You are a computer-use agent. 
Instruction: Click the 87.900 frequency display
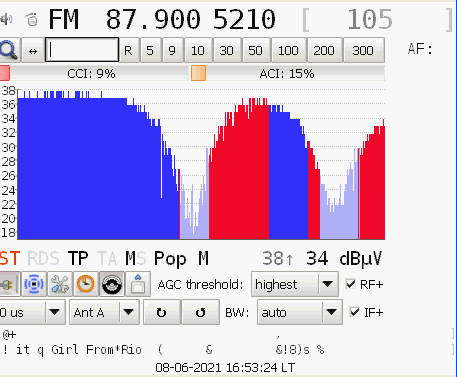[x=153, y=20]
